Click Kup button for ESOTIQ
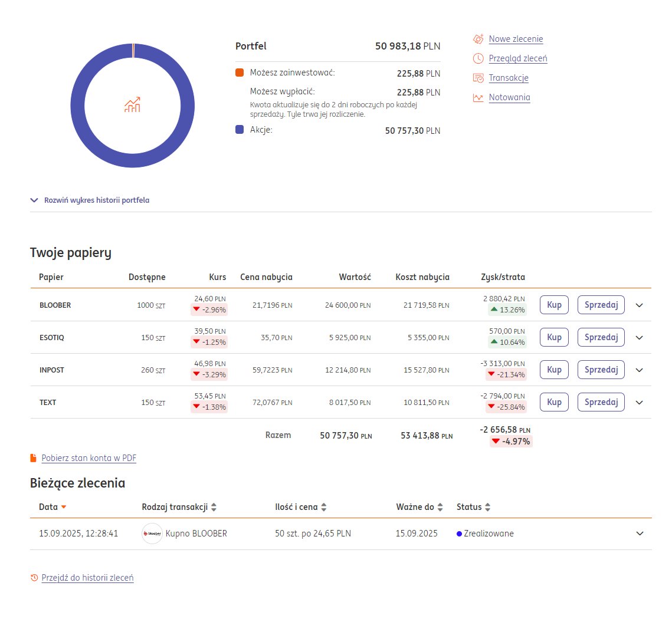This screenshot has height=619, width=672. coord(554,337)
